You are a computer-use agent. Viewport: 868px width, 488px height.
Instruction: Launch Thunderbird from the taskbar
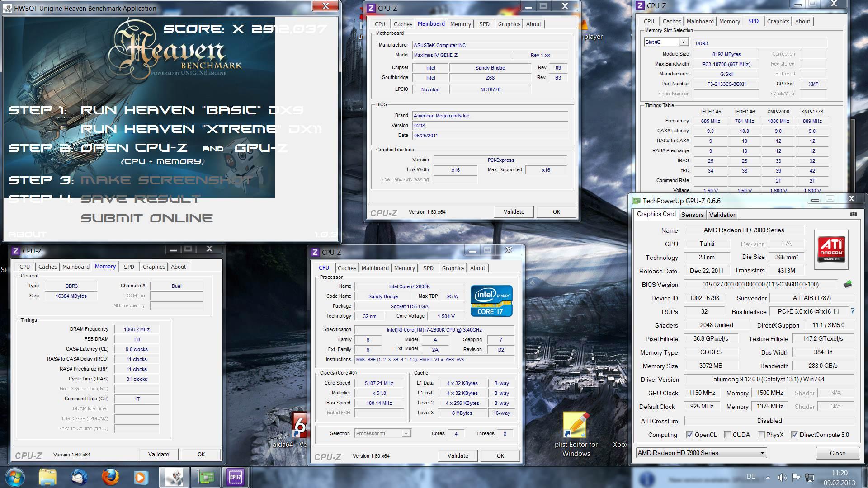pyautogui.click(x=79, y=477)
